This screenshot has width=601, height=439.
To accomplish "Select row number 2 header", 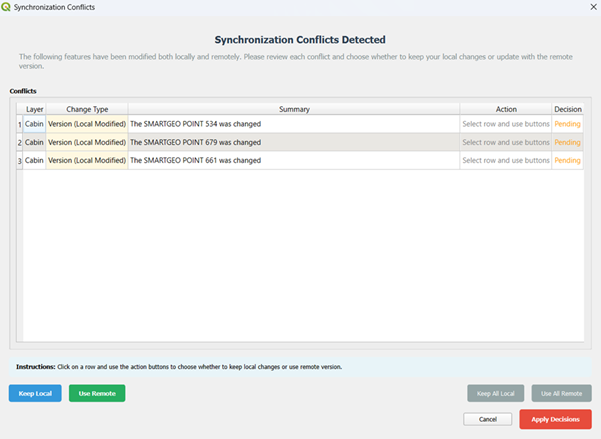I will coord(17,143).
